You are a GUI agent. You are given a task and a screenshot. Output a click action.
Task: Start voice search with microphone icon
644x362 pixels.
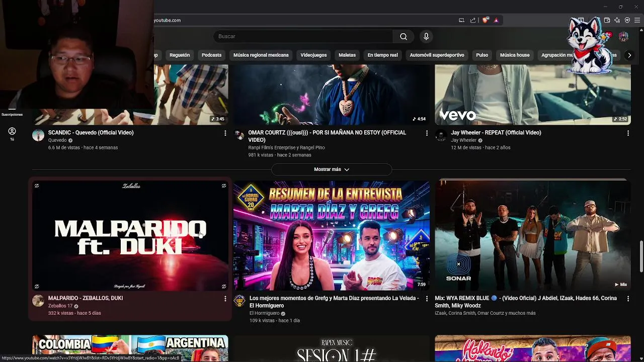(426, 36)
